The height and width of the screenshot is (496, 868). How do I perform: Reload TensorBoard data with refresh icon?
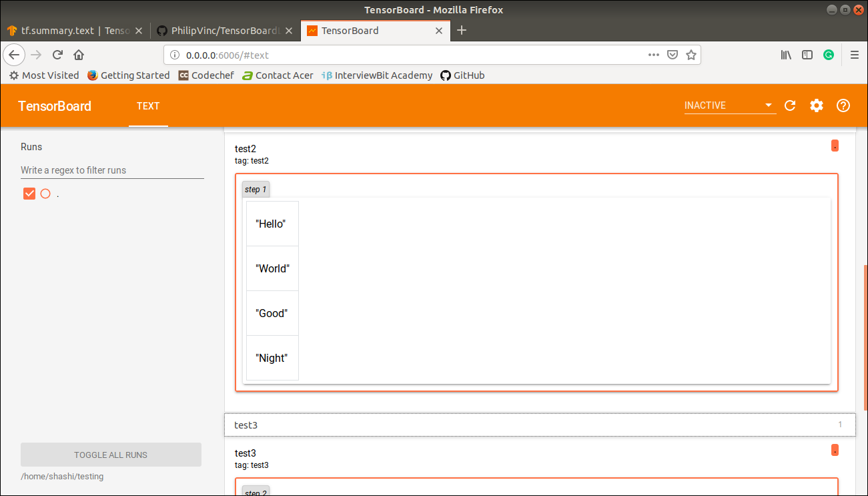[x=790, y=105]
